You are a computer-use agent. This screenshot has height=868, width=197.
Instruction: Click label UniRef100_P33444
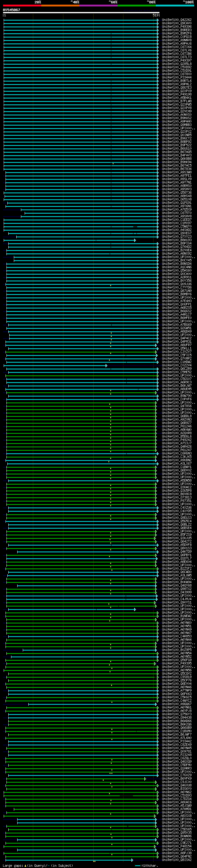click(x=177, y=78)
